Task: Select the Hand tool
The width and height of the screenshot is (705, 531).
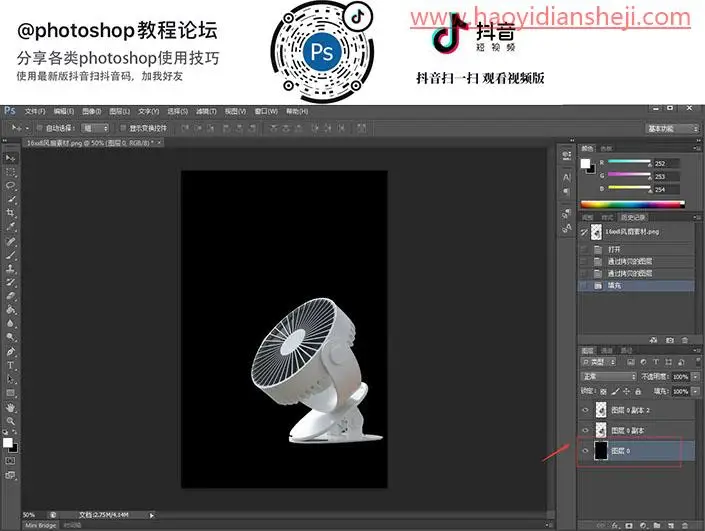Action: [x=10, y=407]
